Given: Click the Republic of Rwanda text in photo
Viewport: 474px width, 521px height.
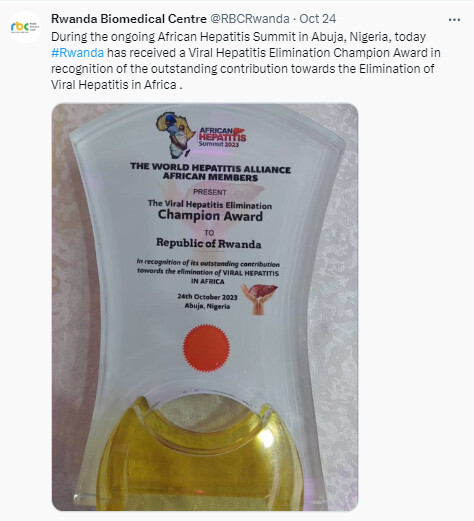Looking at the screenshot, I should (209, 244).
